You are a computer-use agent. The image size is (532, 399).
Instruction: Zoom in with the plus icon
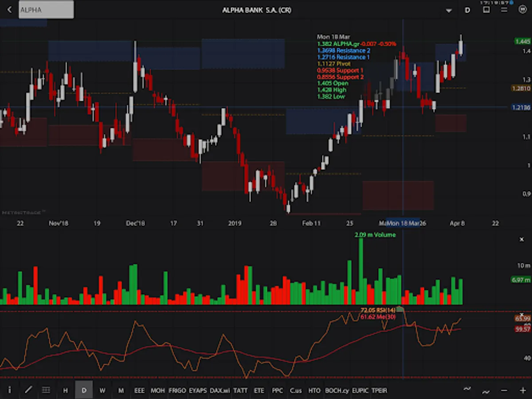click(522, 391)
